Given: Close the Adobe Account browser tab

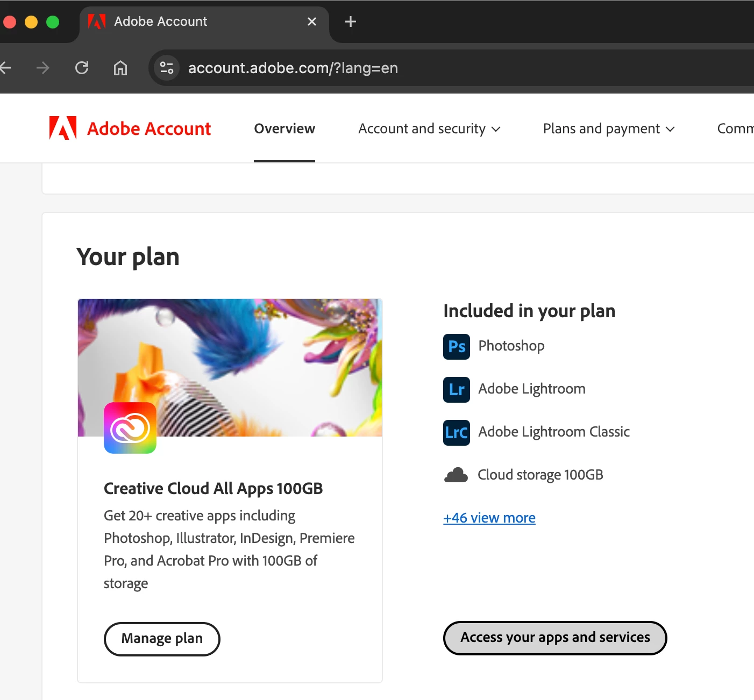Looking at the screenshot, I should 312,22.
